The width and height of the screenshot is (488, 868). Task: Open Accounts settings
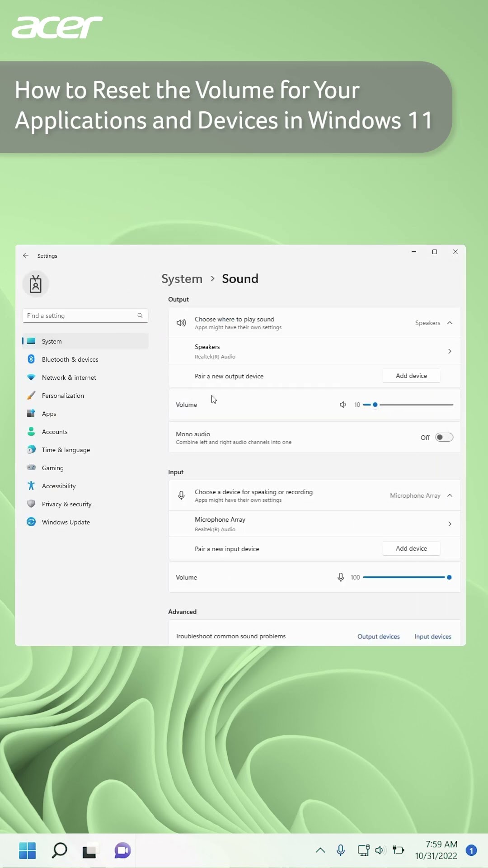click(85, 432)
